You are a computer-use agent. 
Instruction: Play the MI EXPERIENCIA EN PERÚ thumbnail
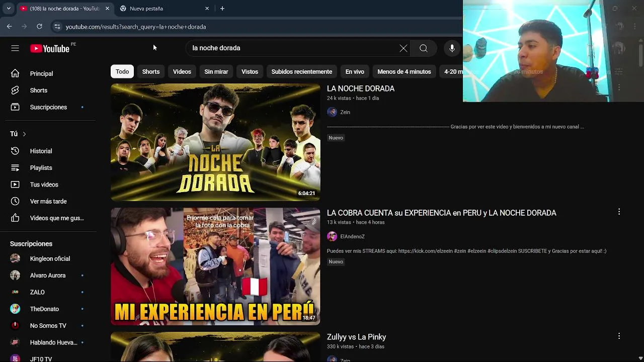click(x=215, y=266)
